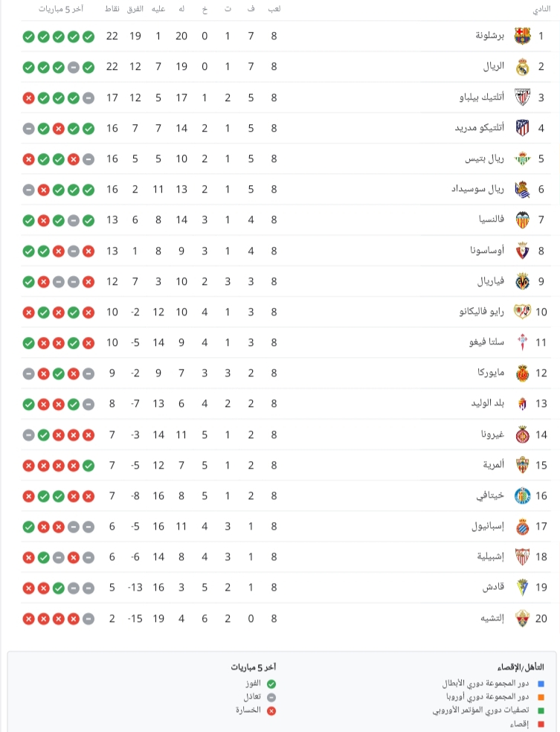Select the Atlético Madrid crest icon
Screen dimensions: 560x732
(522, 128)
